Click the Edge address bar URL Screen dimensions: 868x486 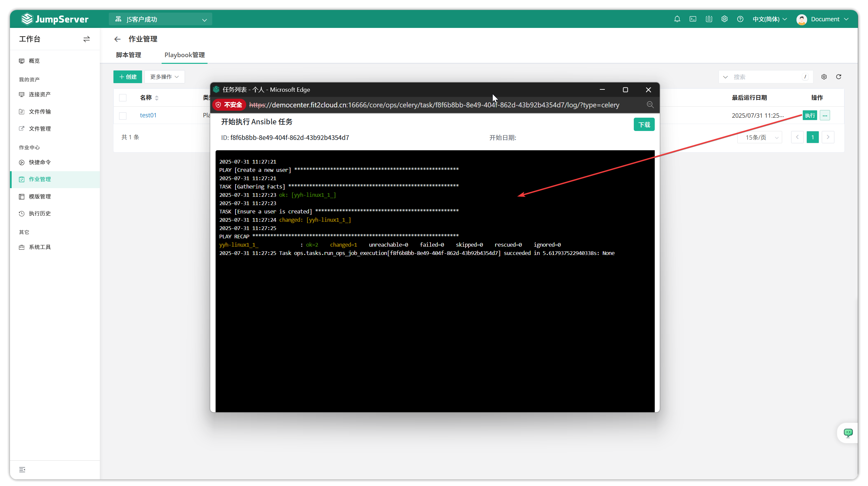point(434,105)
